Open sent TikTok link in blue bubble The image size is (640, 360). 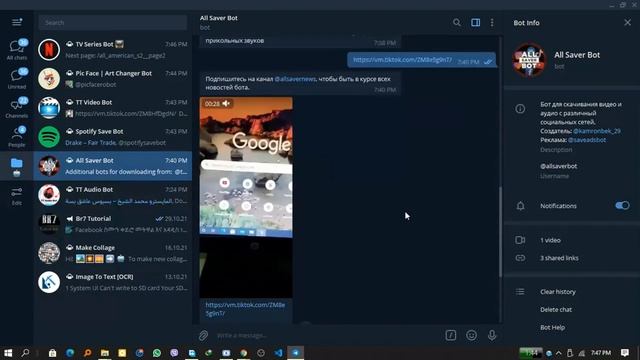pos(402,60)
